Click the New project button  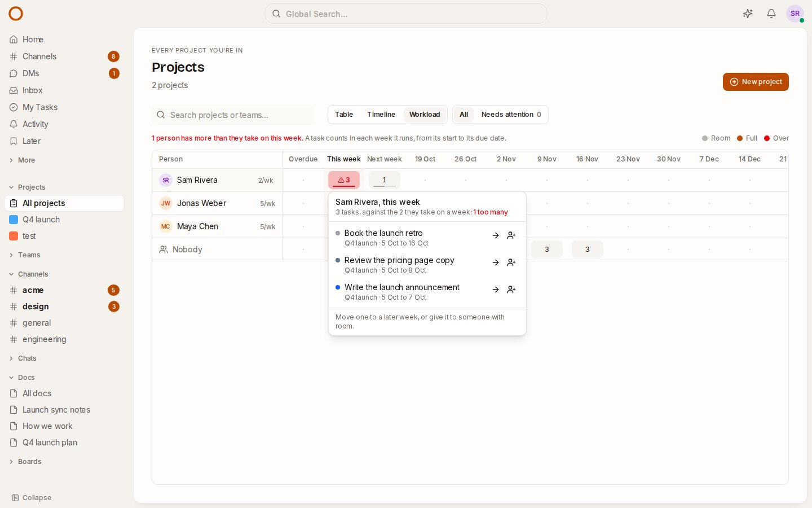point(756,82)
